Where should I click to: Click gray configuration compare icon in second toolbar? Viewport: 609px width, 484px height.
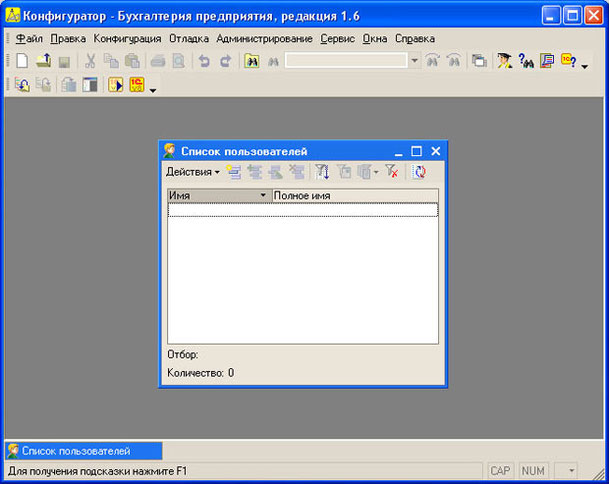pyautogui.click(x=68, y=85)
